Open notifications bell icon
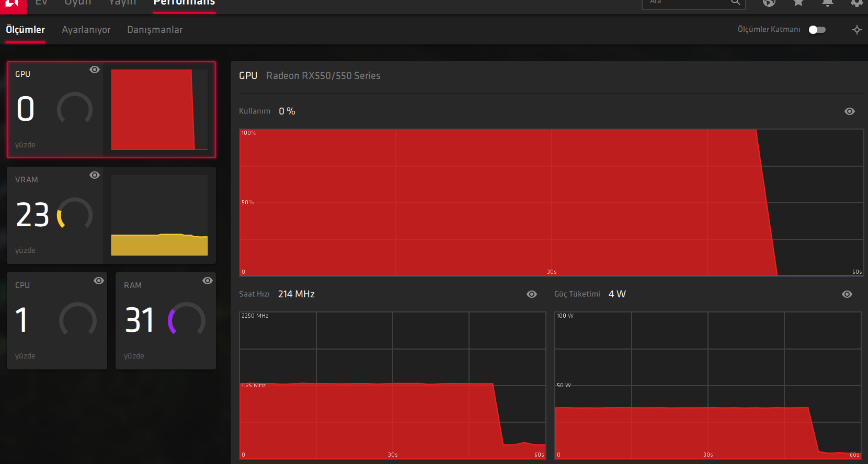868x464 pixels. pos(827,3)
